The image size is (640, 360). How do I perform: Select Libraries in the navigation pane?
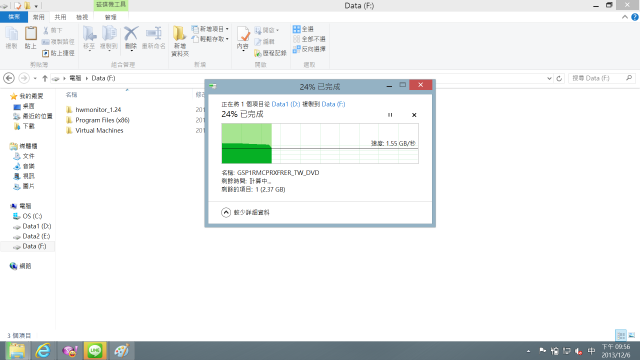[24, 146]
